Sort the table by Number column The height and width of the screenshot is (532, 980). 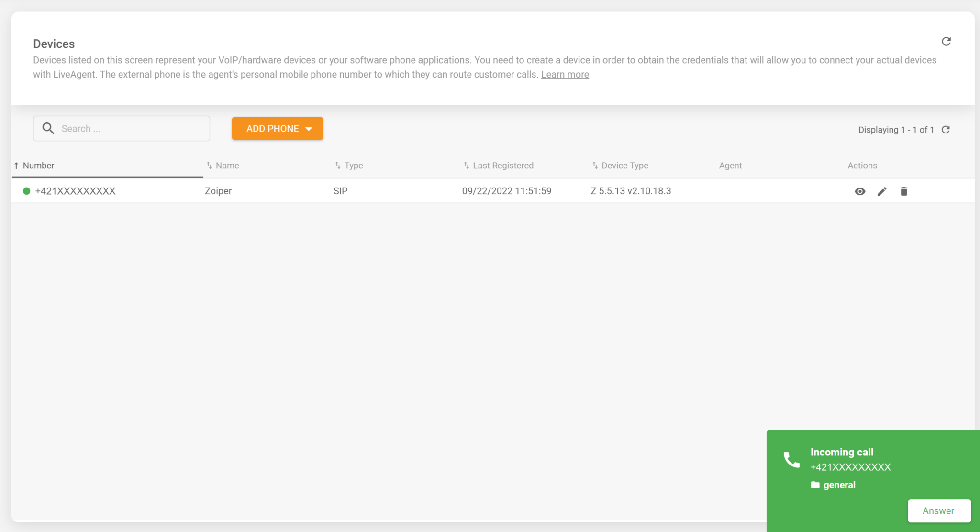point(38,166)
